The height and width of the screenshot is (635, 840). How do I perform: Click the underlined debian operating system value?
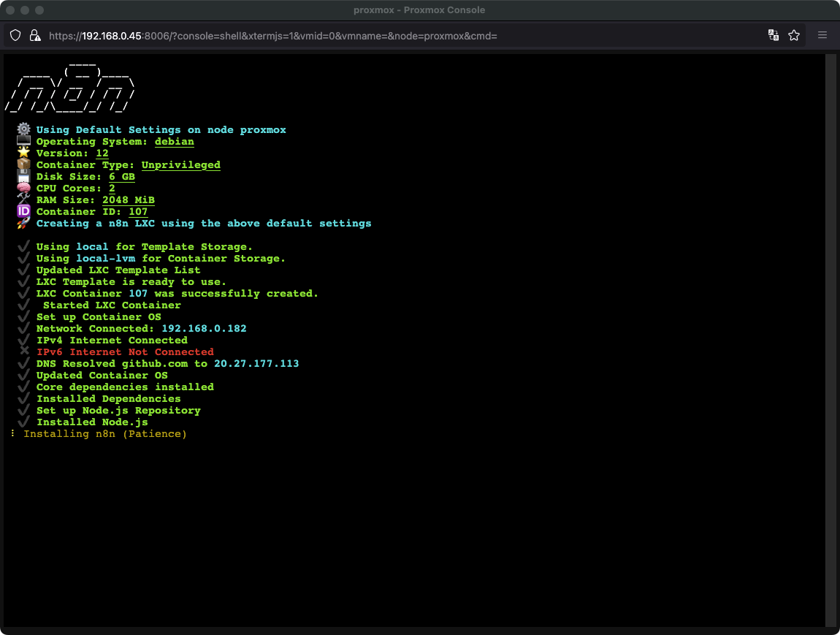[174, 142]
